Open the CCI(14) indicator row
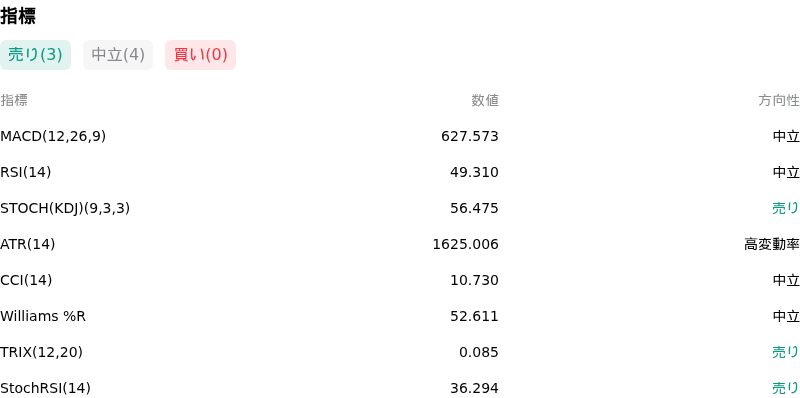 (400, 280)
